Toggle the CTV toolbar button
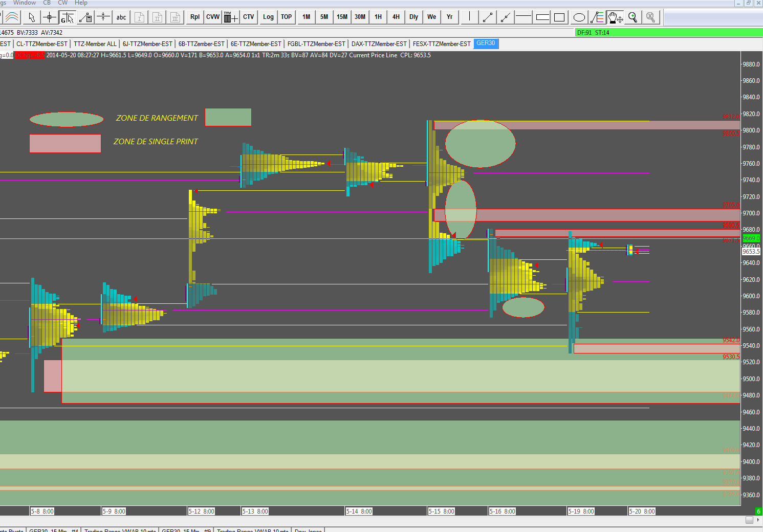The height and width of the screenshot is (532, 763). 249,17
